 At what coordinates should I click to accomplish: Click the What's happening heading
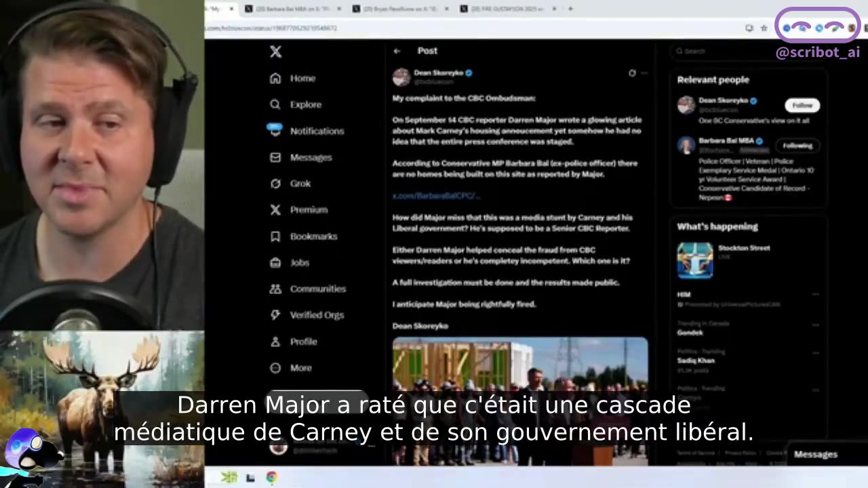[717, 226]
